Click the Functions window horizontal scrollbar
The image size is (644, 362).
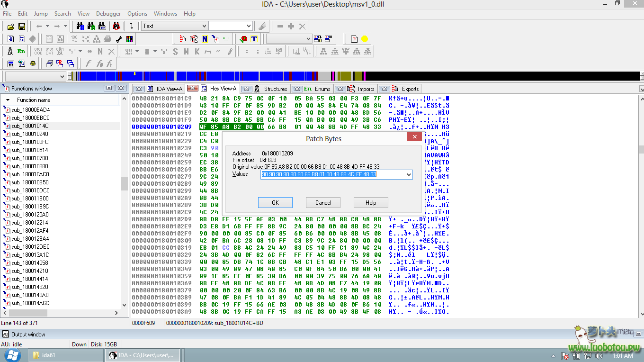[x=61, y=313]
